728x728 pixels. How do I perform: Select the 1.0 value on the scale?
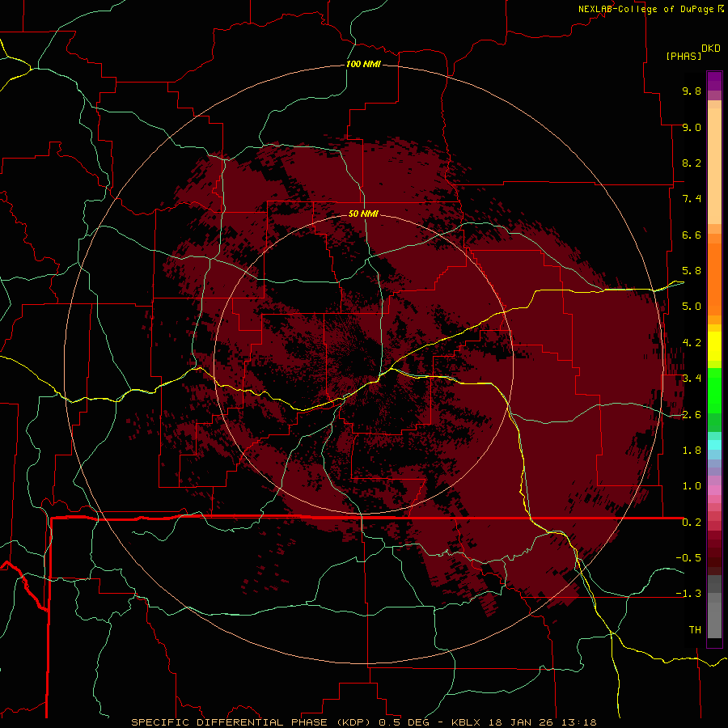click(x=692, y=486)
